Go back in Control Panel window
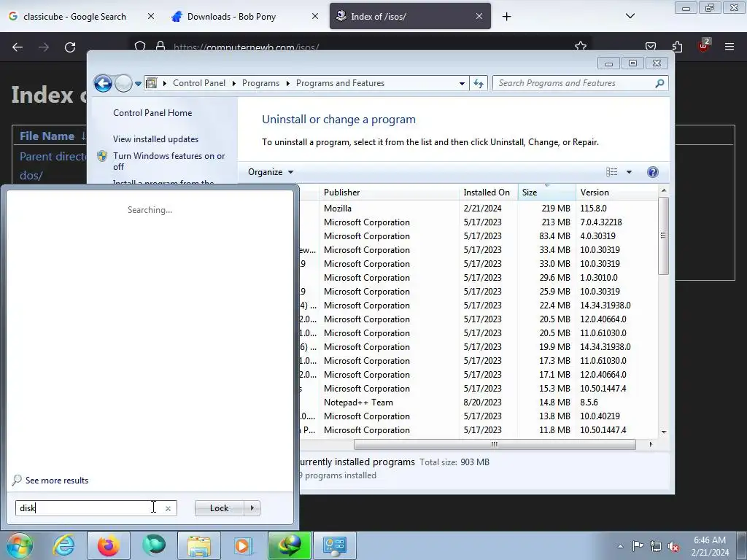This screenshot has height=560, width=747. click(x=103, y=83)
